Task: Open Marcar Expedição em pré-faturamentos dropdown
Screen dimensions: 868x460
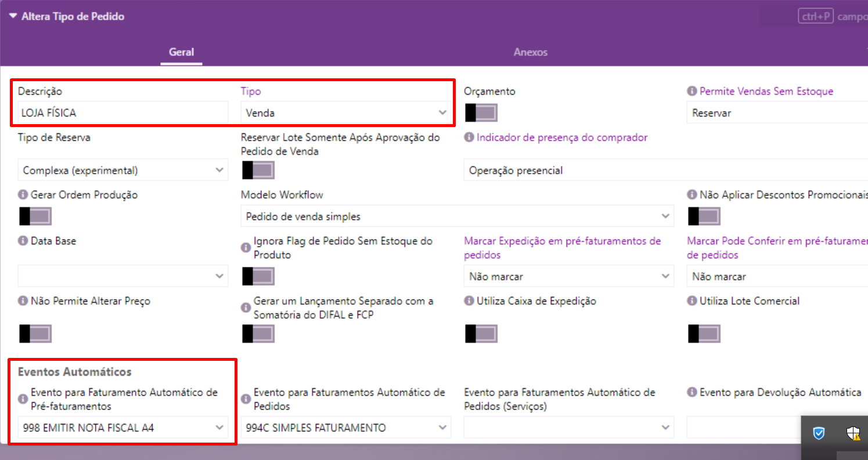Action: click(x=569, y=276)
